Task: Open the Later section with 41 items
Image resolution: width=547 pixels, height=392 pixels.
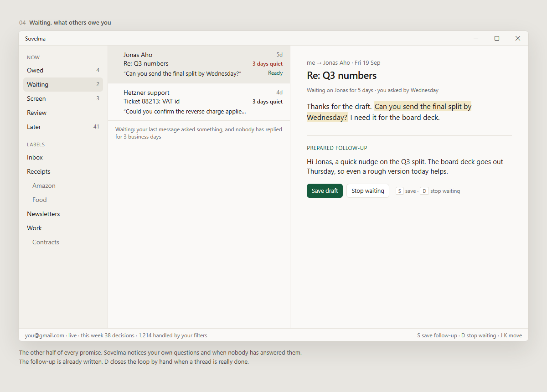Action: [63, 127]
